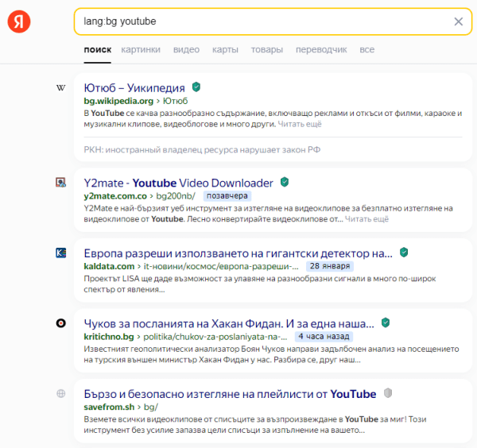Viewport: 477px width, 448px height.
Task: Select the карты tab
Action: coord(225,49)
